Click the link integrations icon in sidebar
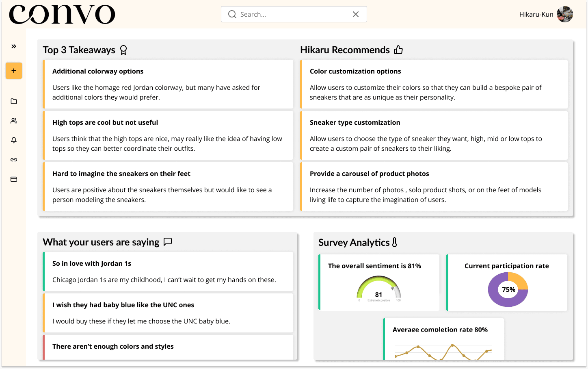Image resolution: width=588 pixels, height=369 pixels. click(13, 159)
